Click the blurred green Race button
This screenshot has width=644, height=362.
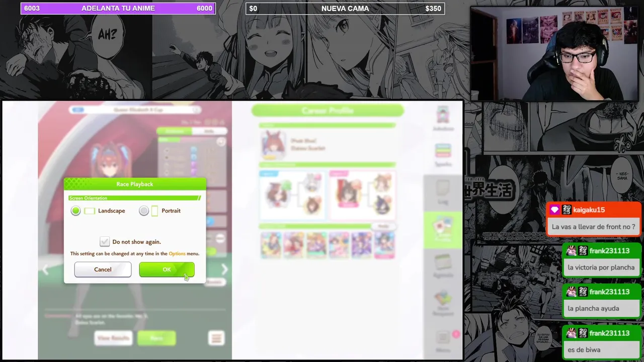point(156,338)
